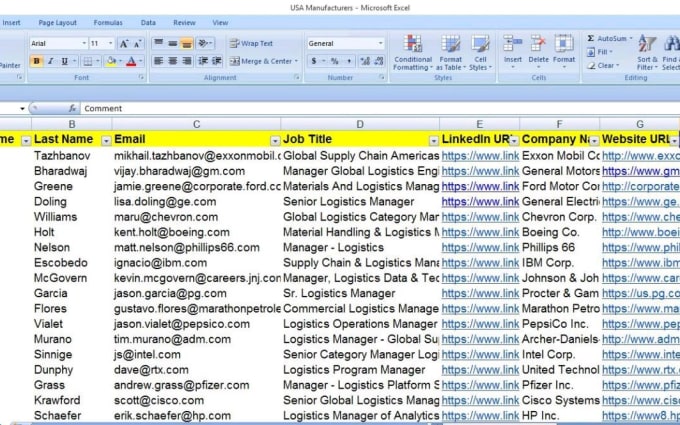Switch to the Data tab
This screenshot has height=425, width=680.
[x=148, y=23]
